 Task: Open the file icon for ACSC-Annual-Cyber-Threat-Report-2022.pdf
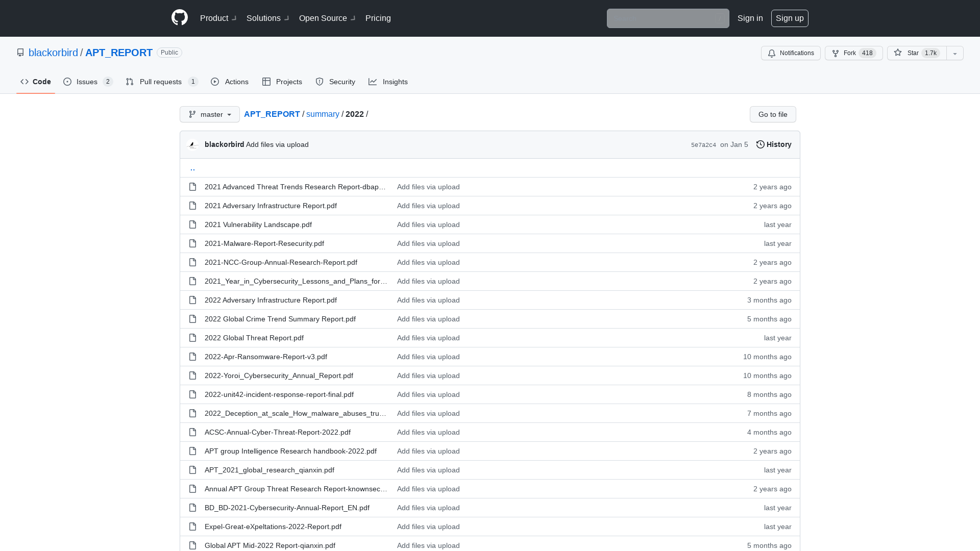pyautogui.click(x=192, y=432)
